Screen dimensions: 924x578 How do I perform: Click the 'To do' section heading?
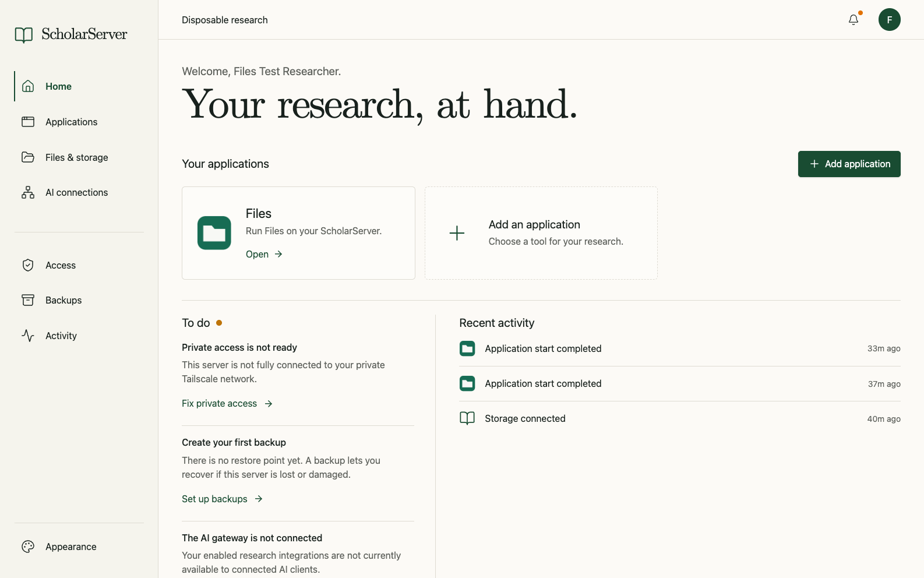coord(196,323)
